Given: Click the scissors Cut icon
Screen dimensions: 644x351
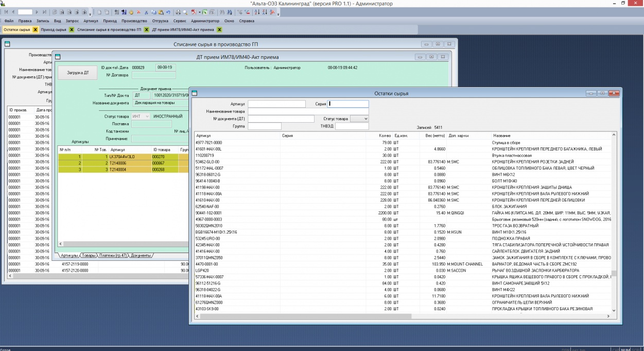Looking at the screenshot, I should coord(146,11).
